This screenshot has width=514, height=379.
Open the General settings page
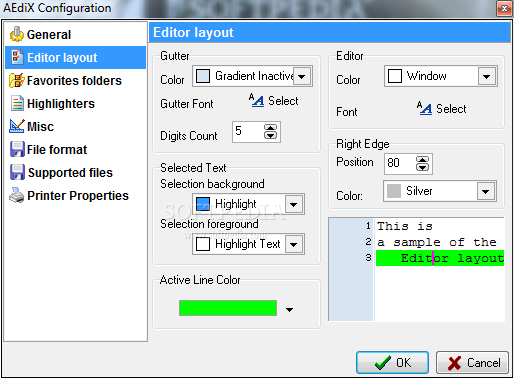(x=76, y=35)
